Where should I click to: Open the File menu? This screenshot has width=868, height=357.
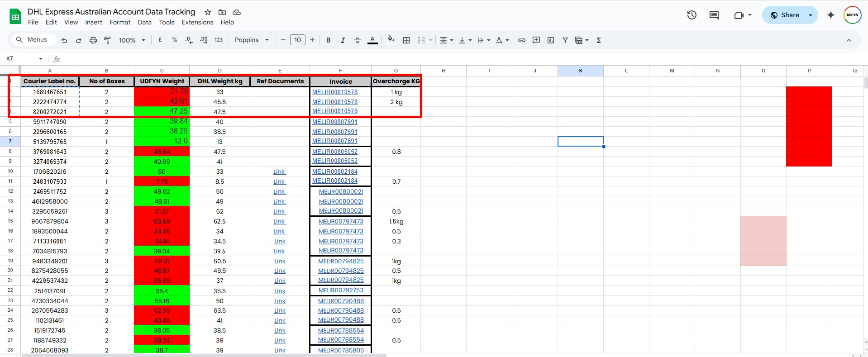click(33, 22)
